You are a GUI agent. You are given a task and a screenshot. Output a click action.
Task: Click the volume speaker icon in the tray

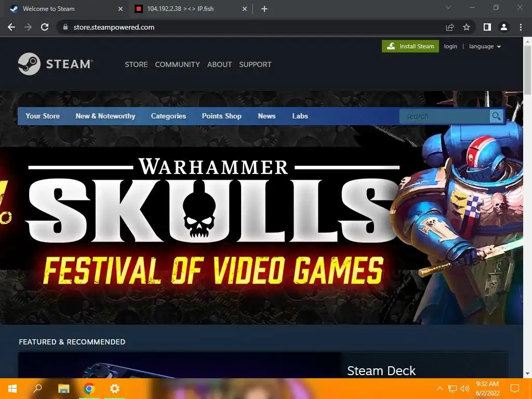pos(465,389)
